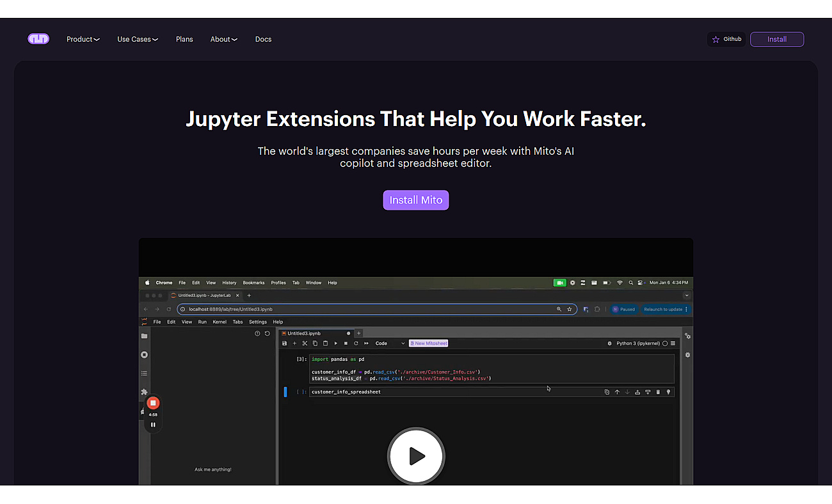Image resolution: width=832 pixels, height=504 pixels.
Task: Move the cell up with the arrow icon
Action: click(x=617, y=392)
